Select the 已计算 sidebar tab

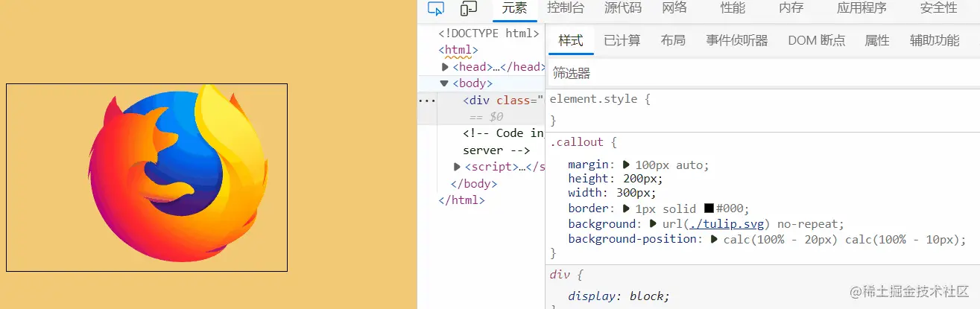tap(622, 40)
